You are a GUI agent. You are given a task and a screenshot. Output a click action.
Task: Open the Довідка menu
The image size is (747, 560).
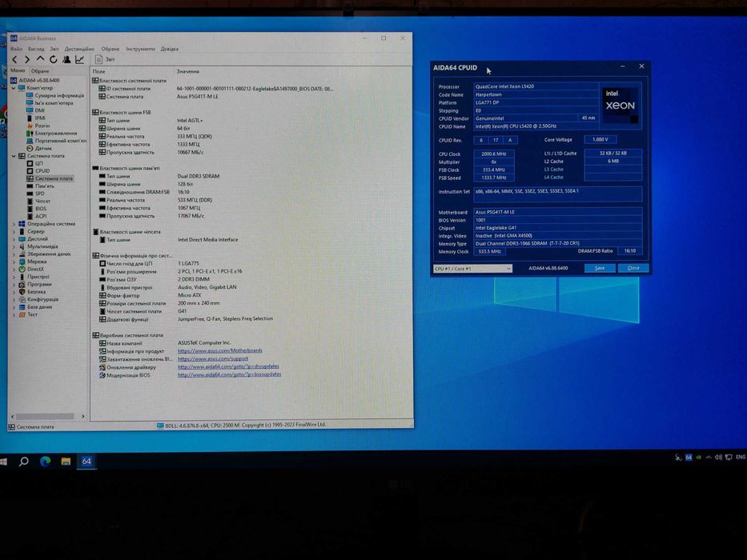click(x=170, y=49)
